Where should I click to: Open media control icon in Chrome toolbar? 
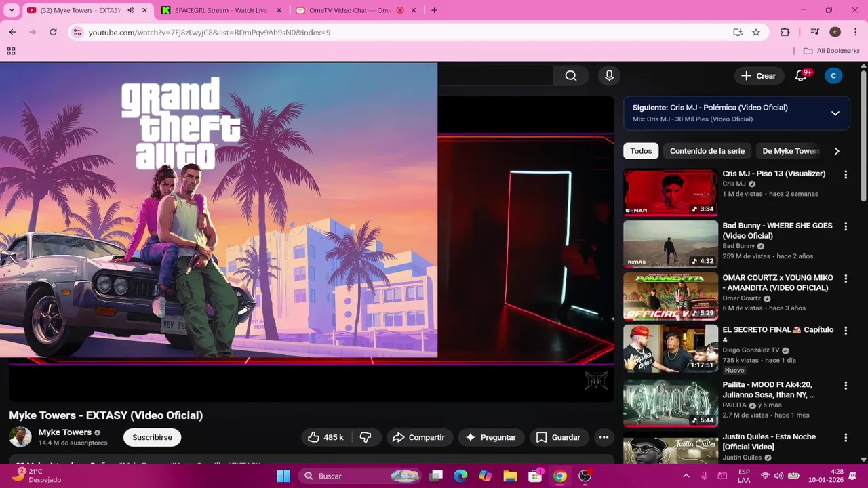pyautogui.click(x=815, y=32)
